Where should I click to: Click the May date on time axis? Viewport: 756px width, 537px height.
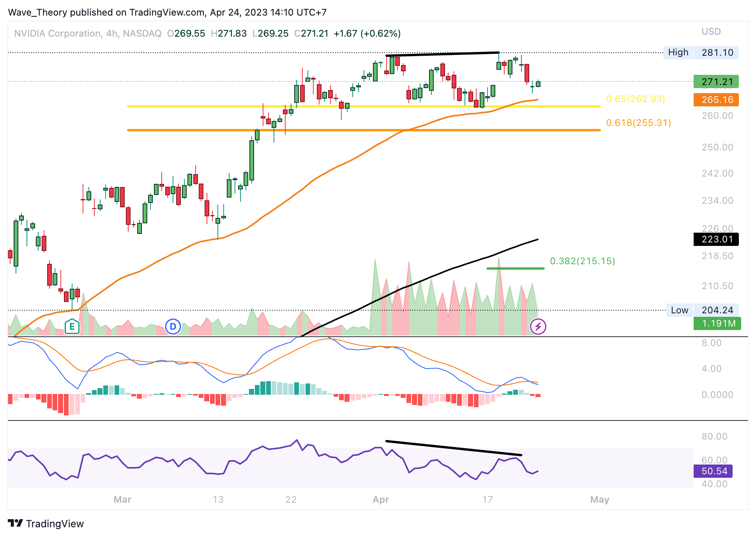click(x=599, y=499)
